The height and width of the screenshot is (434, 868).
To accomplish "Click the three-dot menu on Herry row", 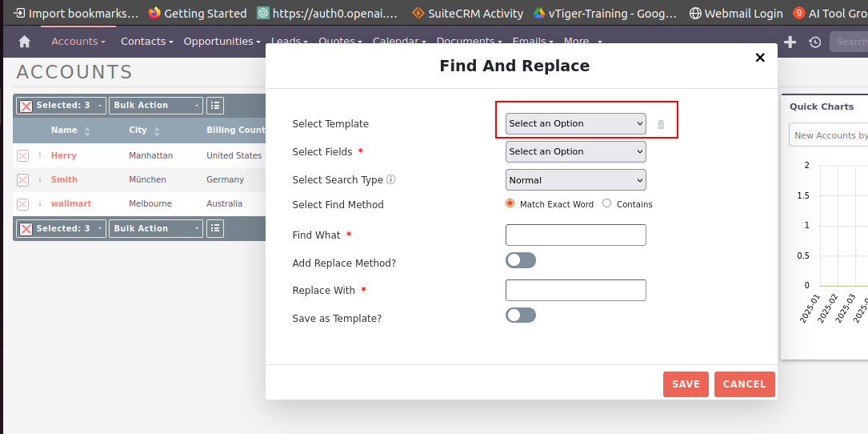I will coord(40,155).
